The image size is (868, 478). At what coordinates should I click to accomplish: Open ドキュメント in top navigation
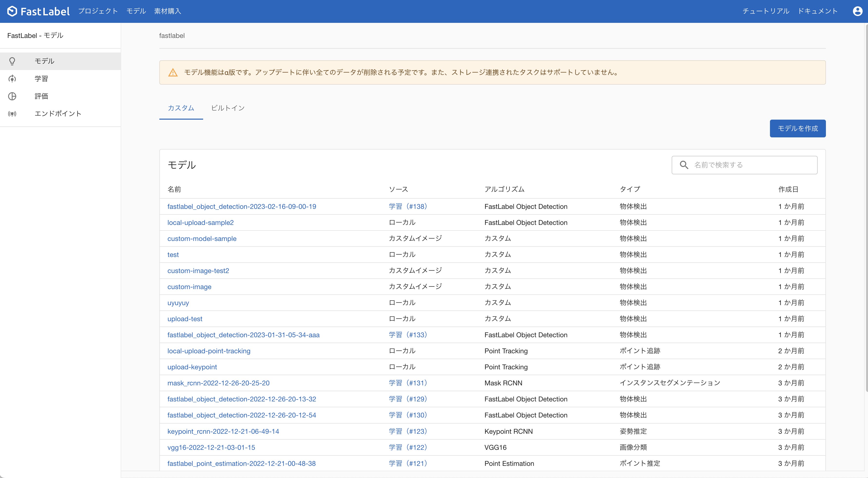pyautogui.click(x=817, y=11)
